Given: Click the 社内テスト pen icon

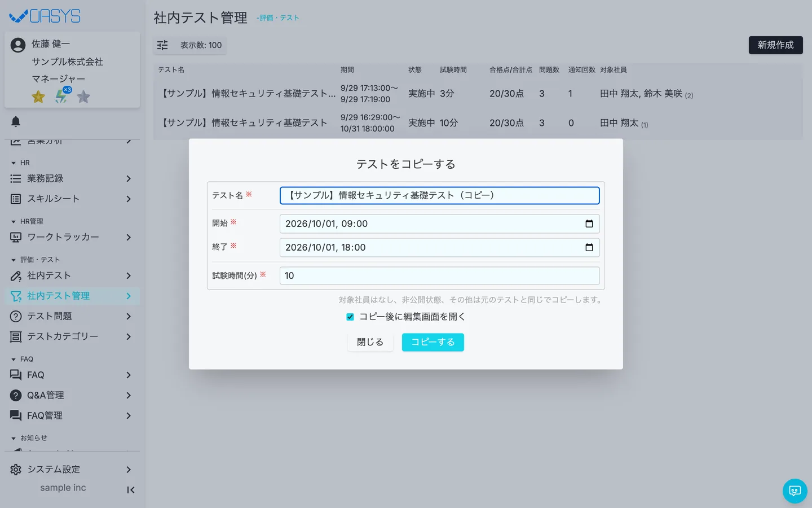Looking at the screenshot, I should (16, 275).
